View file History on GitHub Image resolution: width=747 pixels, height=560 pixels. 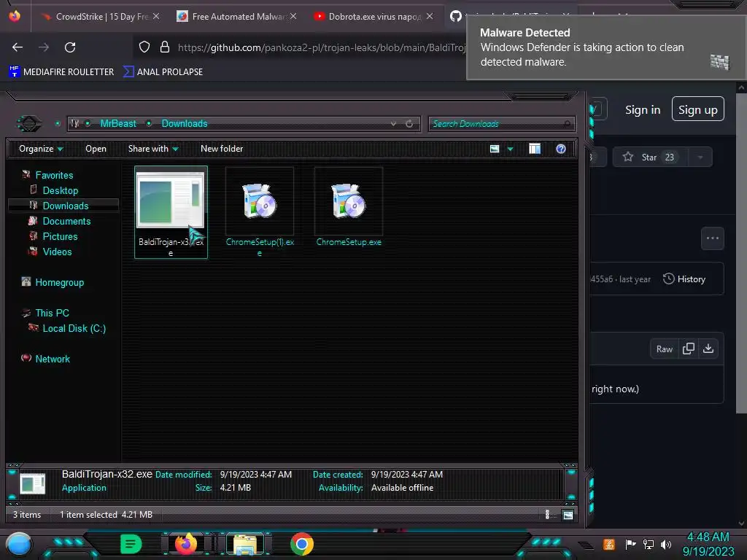coord(684,279)
